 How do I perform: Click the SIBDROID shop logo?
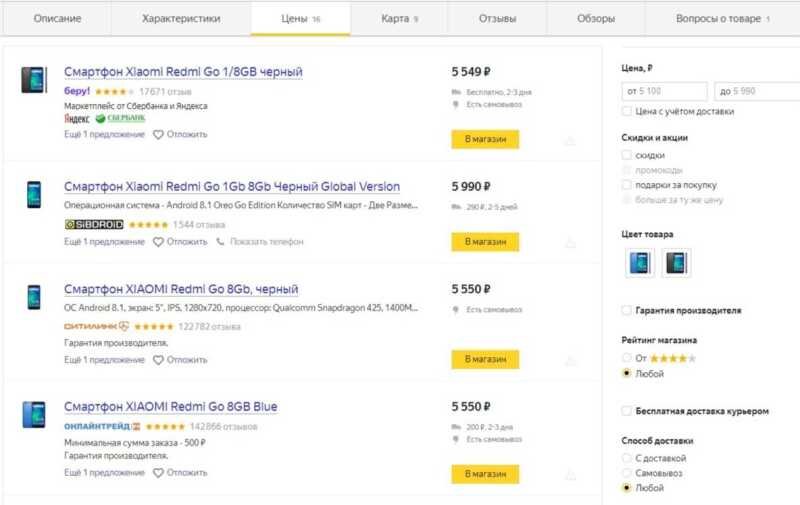[94, 224]
